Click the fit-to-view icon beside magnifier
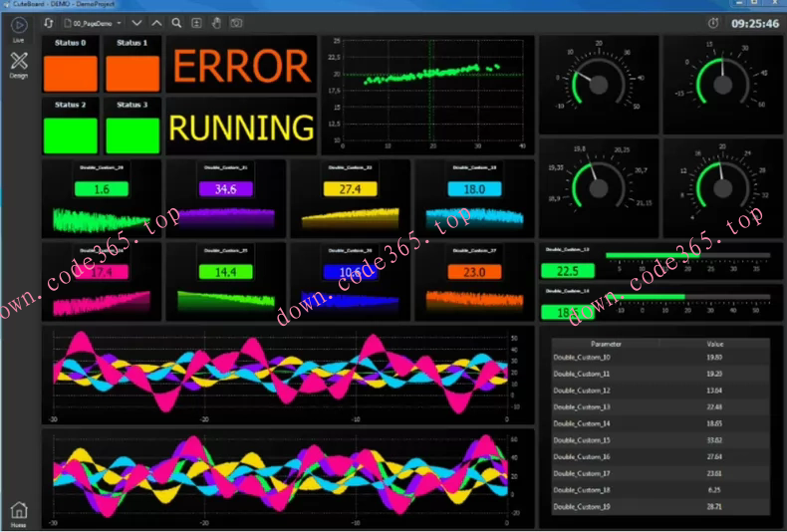 click(197, 23)
